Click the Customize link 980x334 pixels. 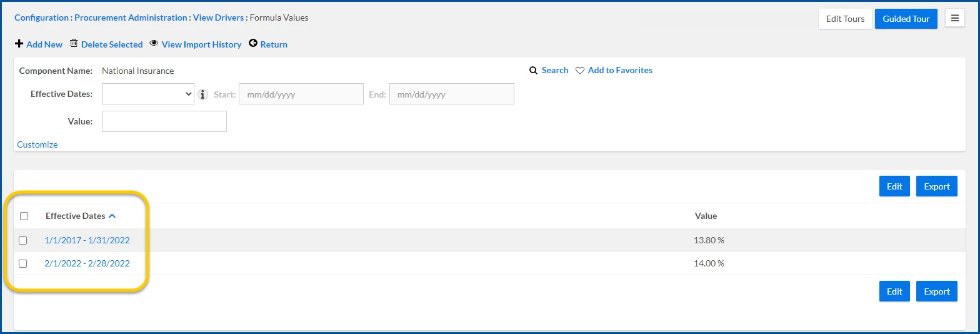click(x=37, y=144)
